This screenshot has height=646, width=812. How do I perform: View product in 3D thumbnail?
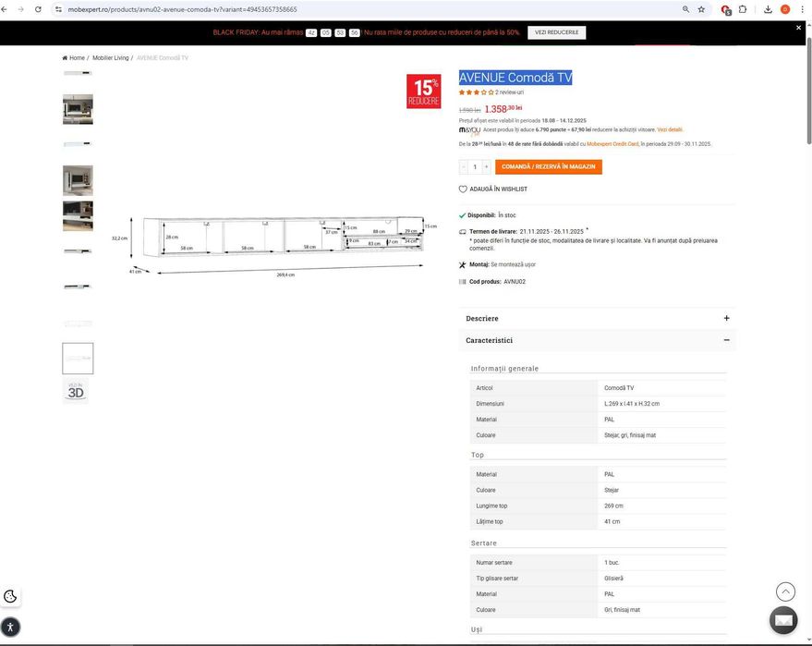point(76,391)
